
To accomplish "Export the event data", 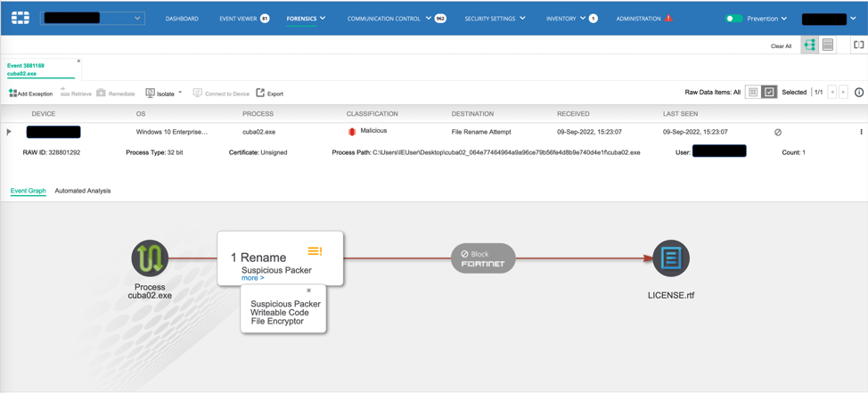I will (x=270, y=94).
